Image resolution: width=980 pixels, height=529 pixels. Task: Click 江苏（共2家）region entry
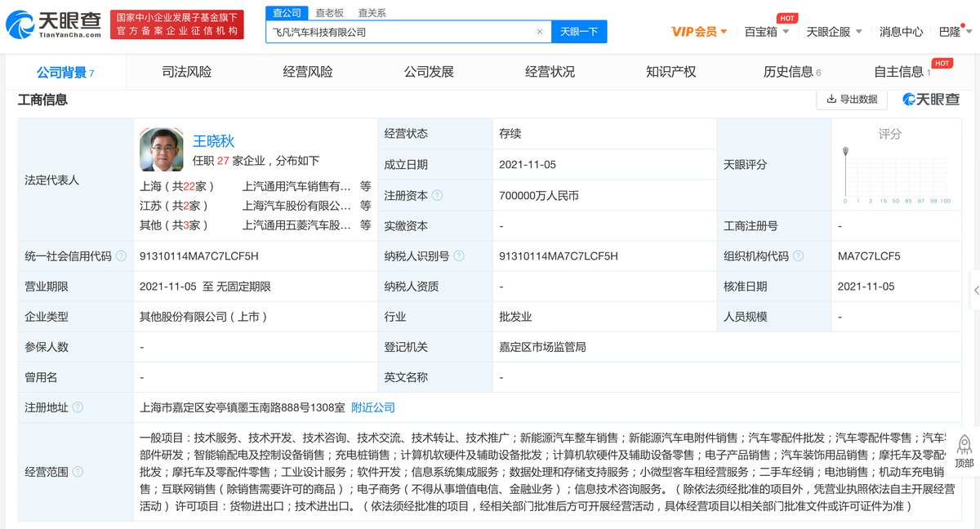point(175,206)
